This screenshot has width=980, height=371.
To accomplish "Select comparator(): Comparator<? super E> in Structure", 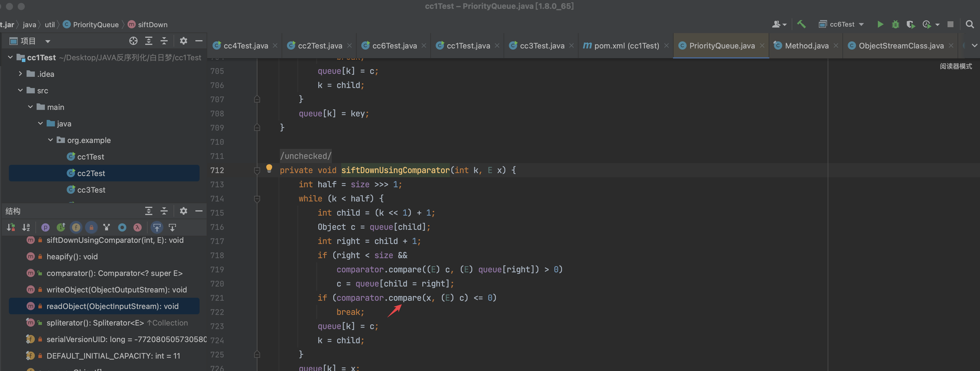I will [114, 273].
